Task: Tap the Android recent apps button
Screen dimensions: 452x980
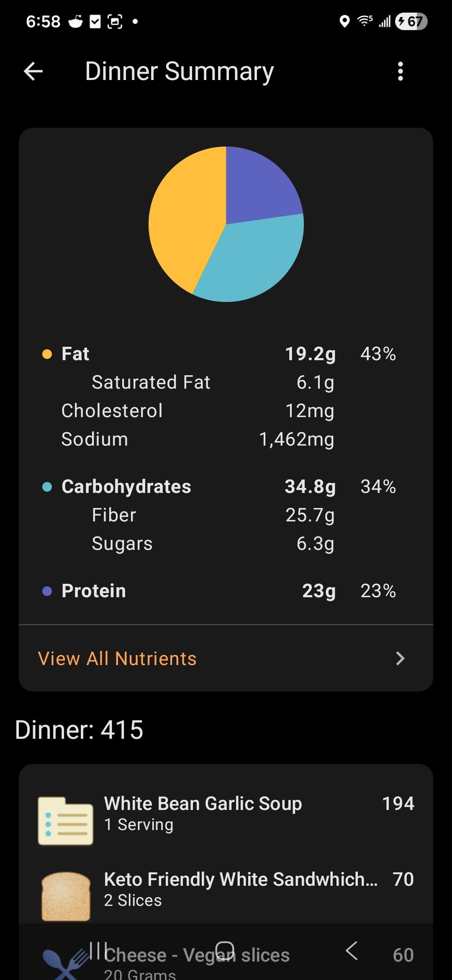Action: coord(98,952)
